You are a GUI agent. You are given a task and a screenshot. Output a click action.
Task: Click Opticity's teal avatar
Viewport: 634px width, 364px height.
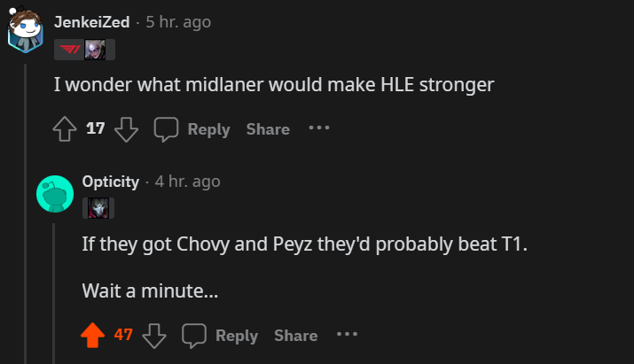54,194
